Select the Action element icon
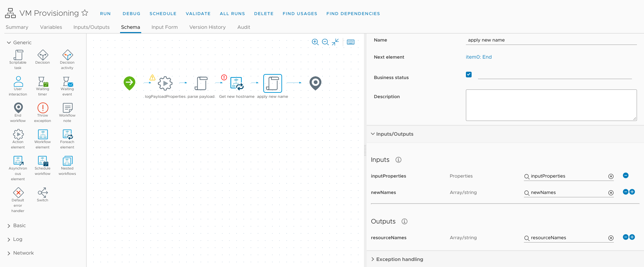This screenshot has height=267, width=644. (x=18, y=134)
